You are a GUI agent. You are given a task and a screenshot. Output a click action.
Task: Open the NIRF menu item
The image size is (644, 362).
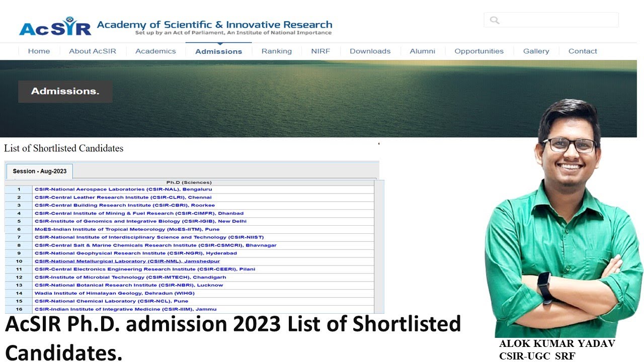point(320,51)
